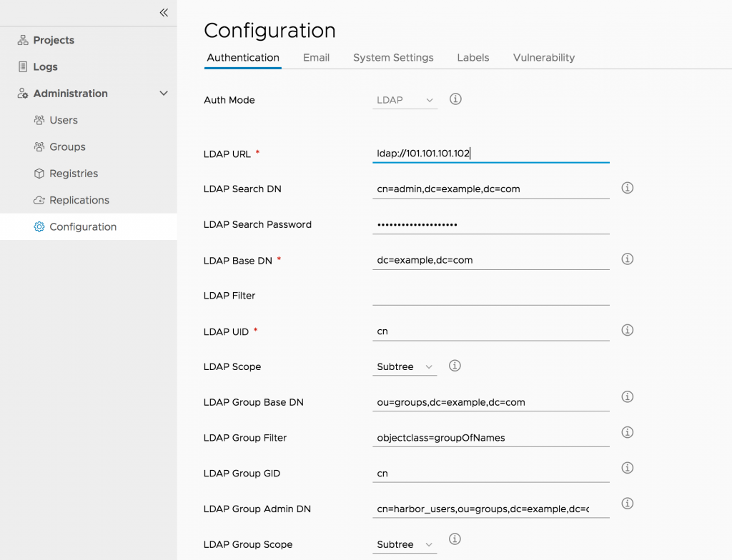Image resolution: width=732 pixels, height=560 pixels.
Task: Open the LDAP Scope Subtree dropdown
Action: [405, 367]
